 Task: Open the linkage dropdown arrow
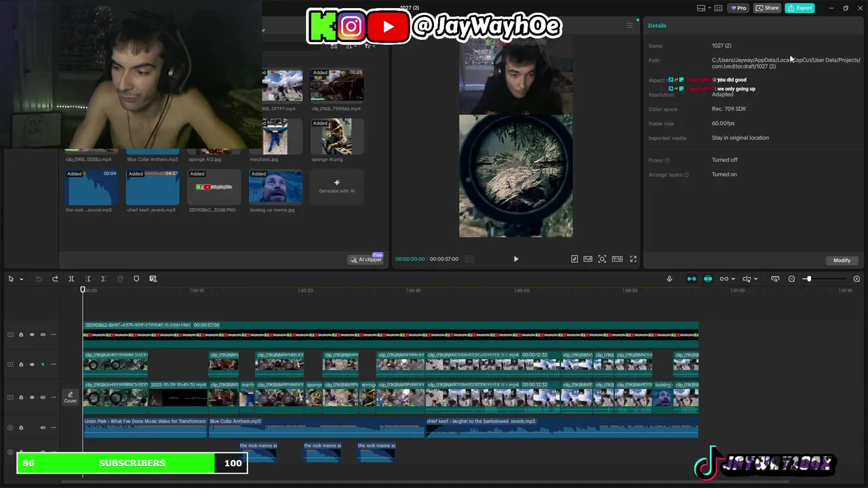(x=733, y=279)
